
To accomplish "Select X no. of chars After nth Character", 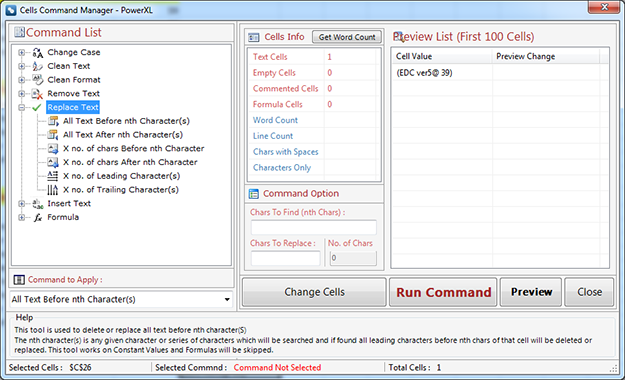I will pyautogui.click(x=130, y=162).
